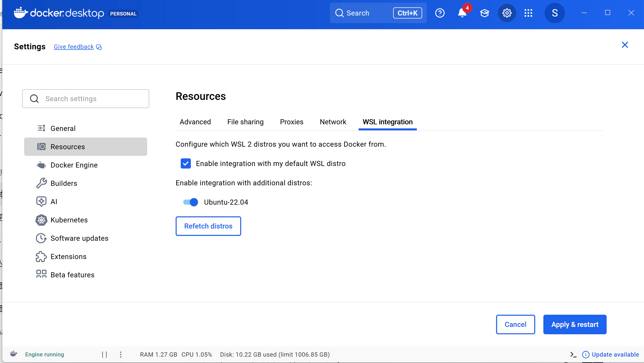
Task: Click the Search settings input field
Action: 86,99
